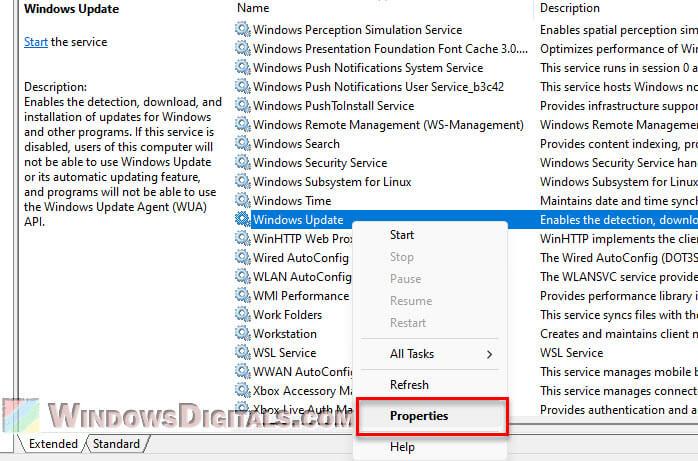This screenshot has height=461, width=698.
Task: Click 'Maintains date and time' description cell
Action: point(619,201)
